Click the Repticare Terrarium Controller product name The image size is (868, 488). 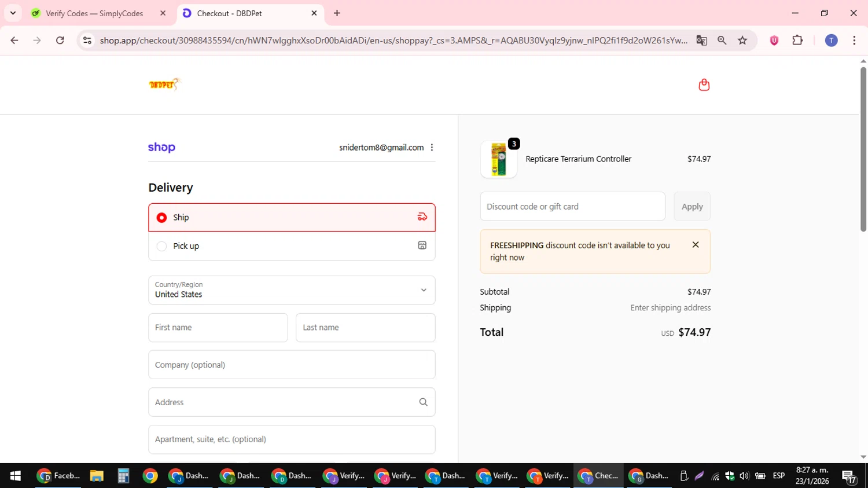click(578, 159)
